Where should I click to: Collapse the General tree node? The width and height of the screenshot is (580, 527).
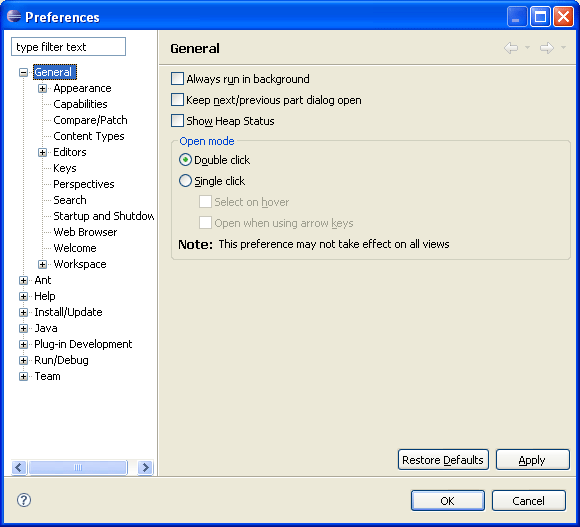tap(23, 72)
